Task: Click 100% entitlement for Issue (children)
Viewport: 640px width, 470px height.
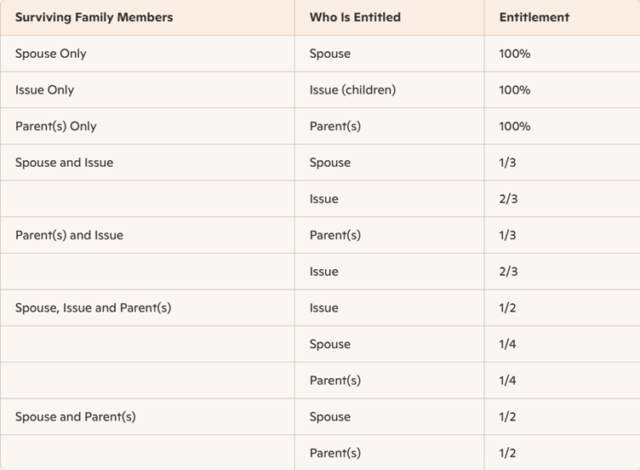Action: (x=514, y=90)
